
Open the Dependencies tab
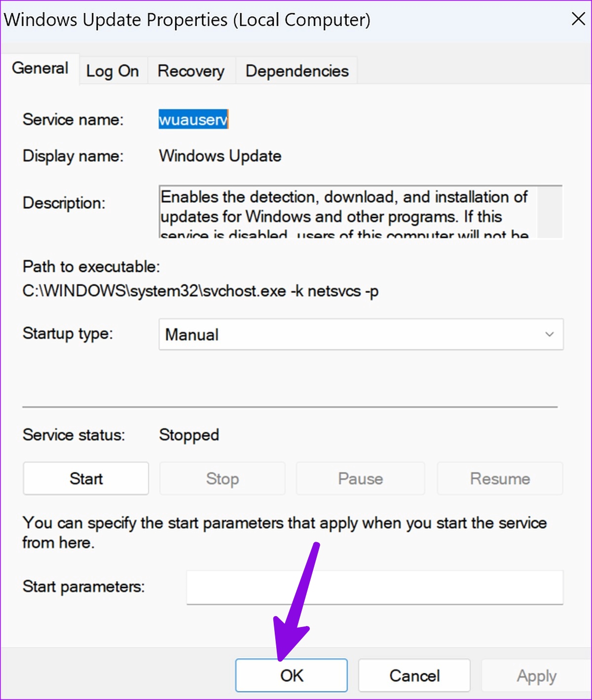coord(297,71)
